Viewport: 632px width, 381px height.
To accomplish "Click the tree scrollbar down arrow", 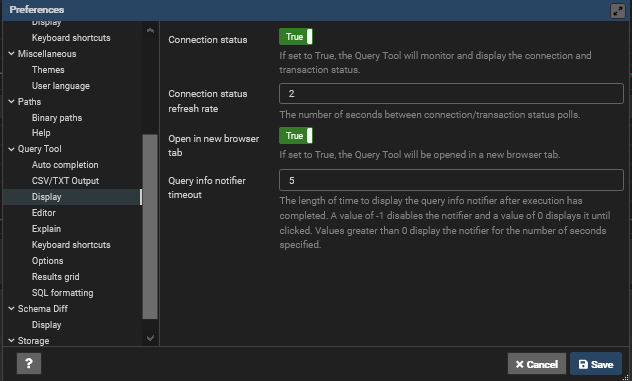I will (150, 338).
